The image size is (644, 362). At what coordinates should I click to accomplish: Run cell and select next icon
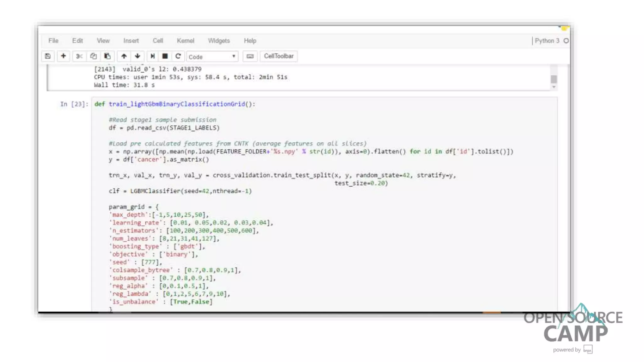(153, 56)
